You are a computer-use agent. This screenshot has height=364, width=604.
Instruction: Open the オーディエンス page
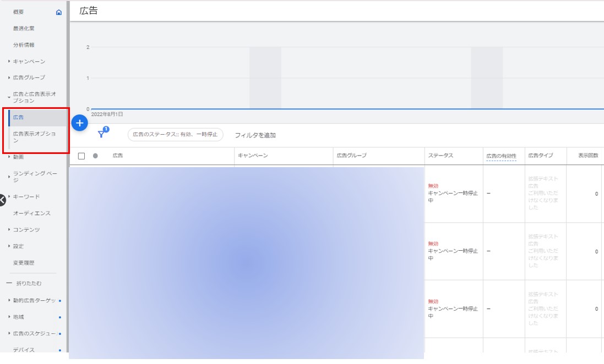[31, 213]
